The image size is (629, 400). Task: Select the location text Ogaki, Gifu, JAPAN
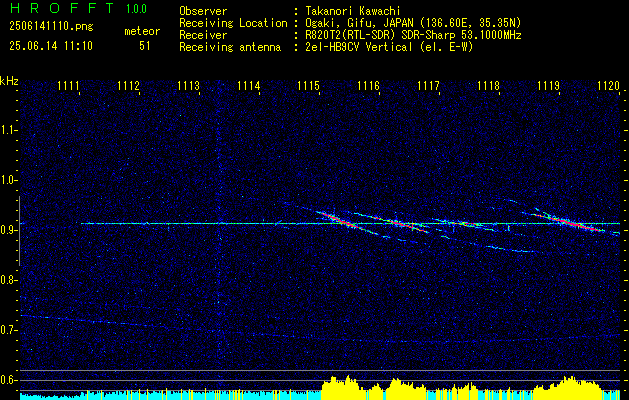point(357,23)
